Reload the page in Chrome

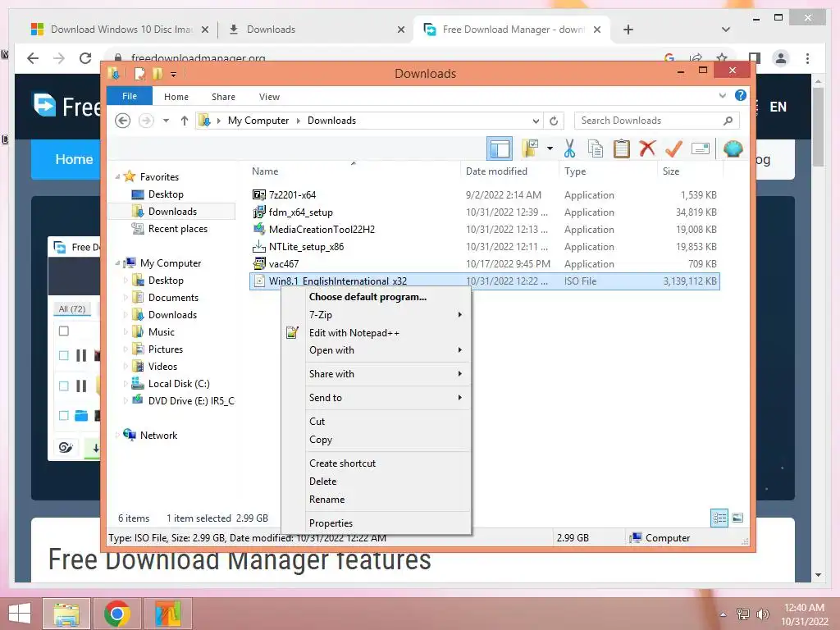tap(85, 58)
